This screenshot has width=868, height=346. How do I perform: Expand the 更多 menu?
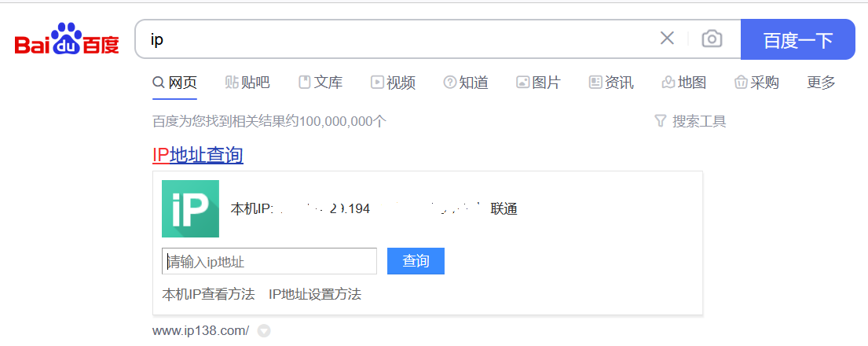point(821,83)
